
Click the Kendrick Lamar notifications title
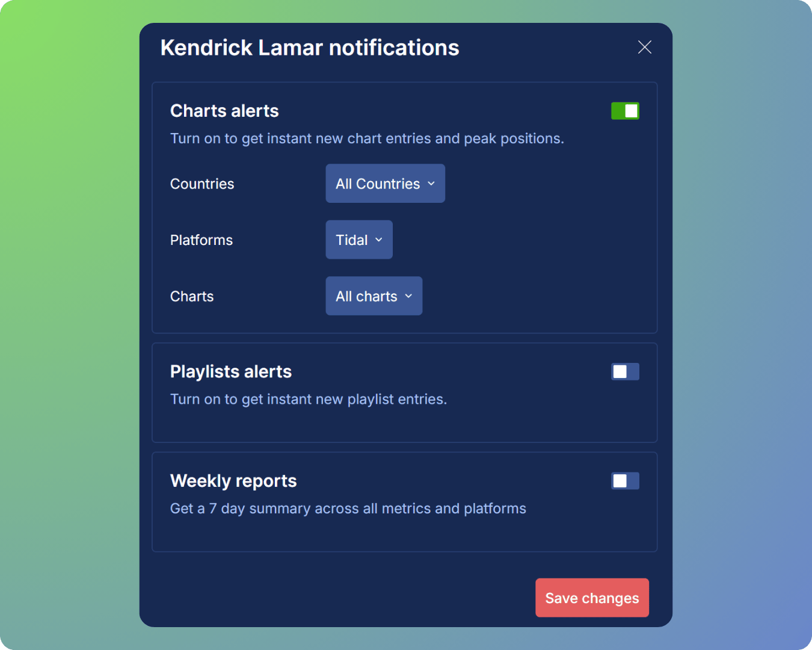310,47
